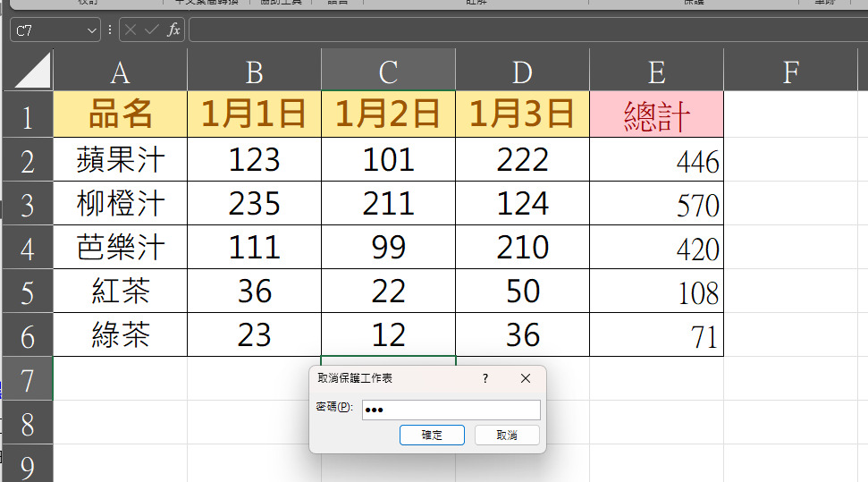Click cell containing 124
The width and height of the screenshot is (868, 482).
pyautogui.click(x=522, y=203)
